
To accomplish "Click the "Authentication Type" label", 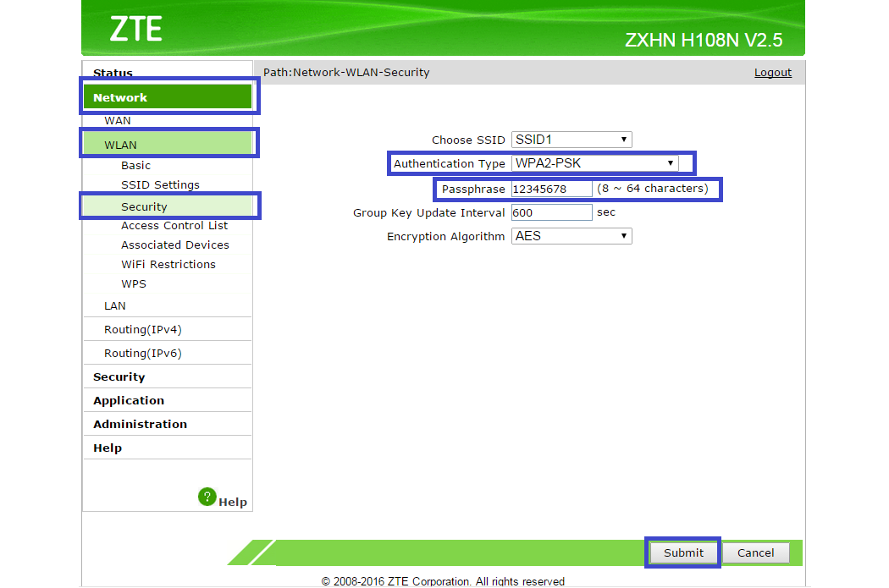I will 449,164.
